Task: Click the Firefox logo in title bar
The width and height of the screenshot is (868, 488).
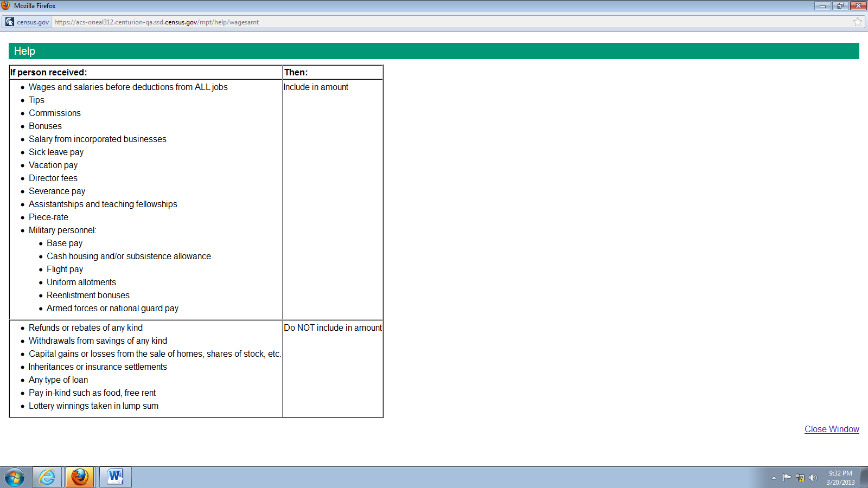Action: click(6, 5)
